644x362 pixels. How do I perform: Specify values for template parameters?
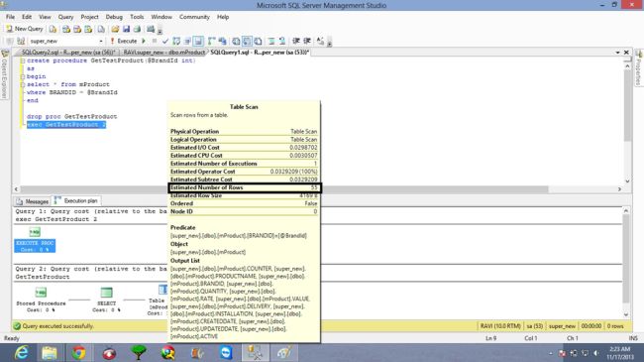point(320,41)
